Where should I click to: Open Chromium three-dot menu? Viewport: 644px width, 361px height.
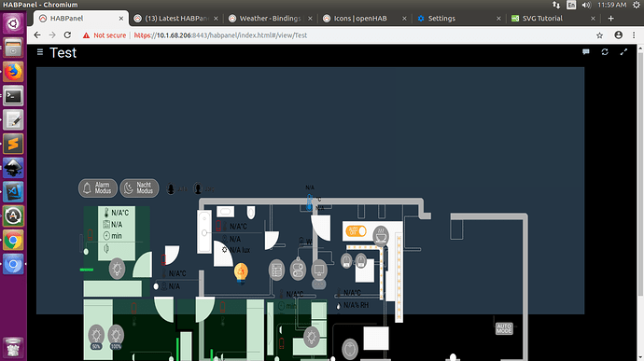click(634, 35)
